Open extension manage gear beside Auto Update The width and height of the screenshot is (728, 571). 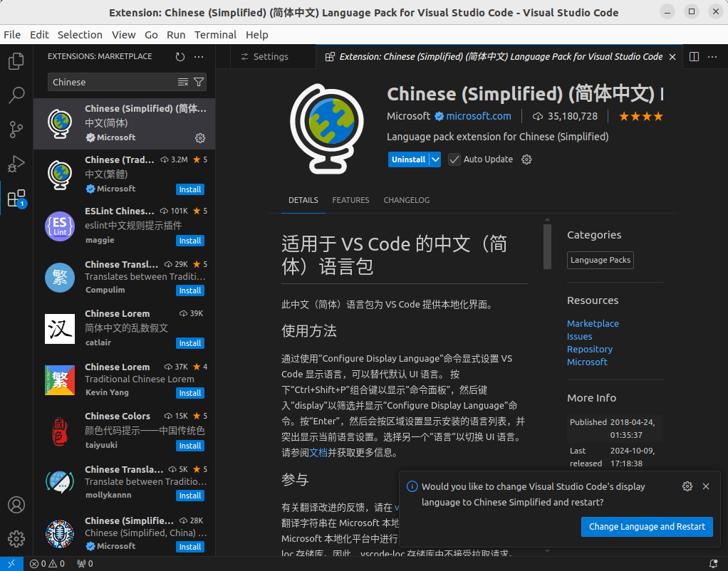point(526,159)
